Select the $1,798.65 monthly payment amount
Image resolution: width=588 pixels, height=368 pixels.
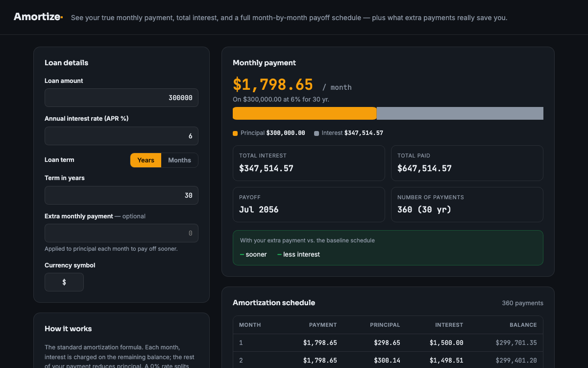[x=273, y=85]
